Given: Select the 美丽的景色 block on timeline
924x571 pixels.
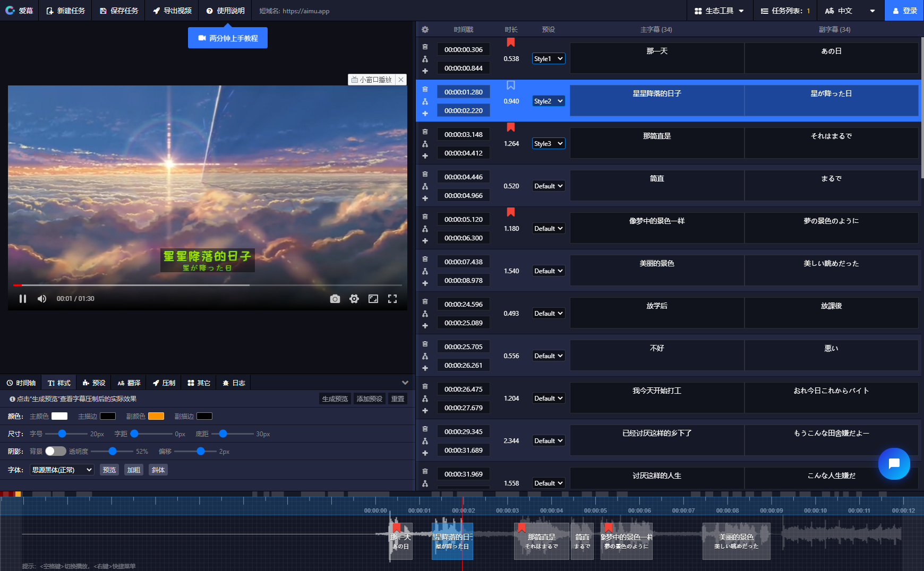Looking at the screenshot, I should [x=736, y=541].
